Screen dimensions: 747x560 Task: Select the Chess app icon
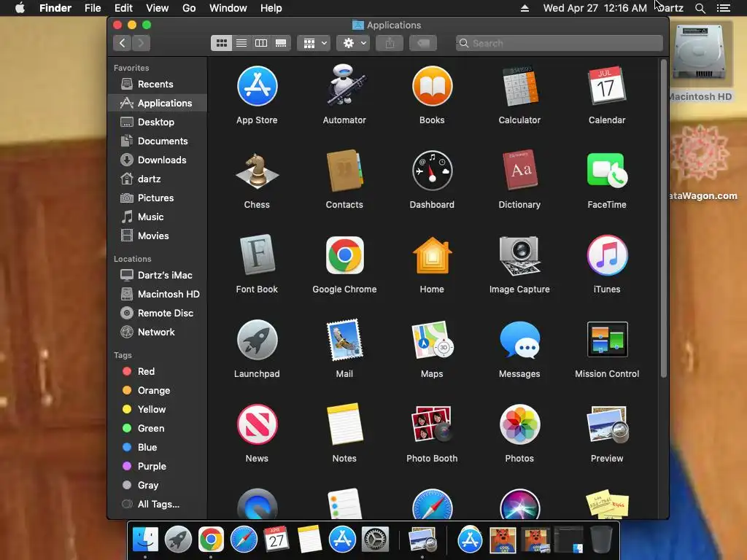[x=258, y=171]
